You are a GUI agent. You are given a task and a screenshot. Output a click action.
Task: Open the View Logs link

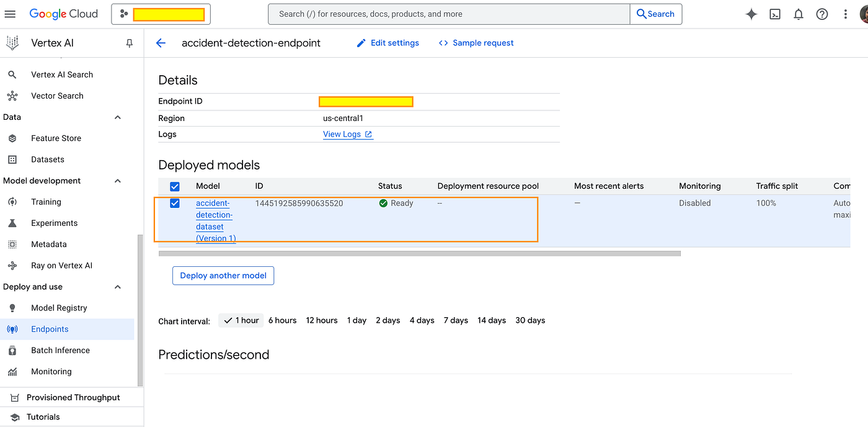point(348,134)
